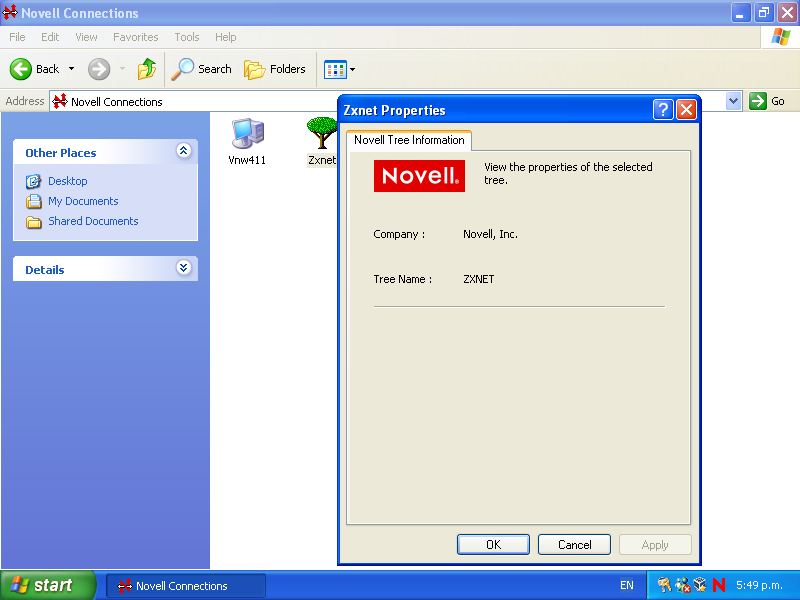The image size is (800, 600).
Task: Click the EN language indicator
Action: coord(627,585)
